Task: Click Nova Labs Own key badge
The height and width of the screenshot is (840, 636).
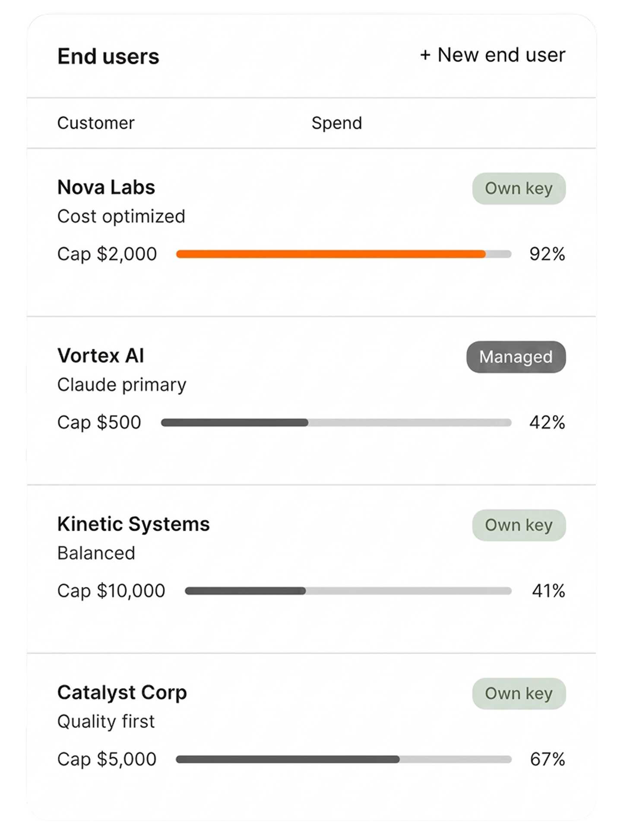Action: (x=519, y=189)
